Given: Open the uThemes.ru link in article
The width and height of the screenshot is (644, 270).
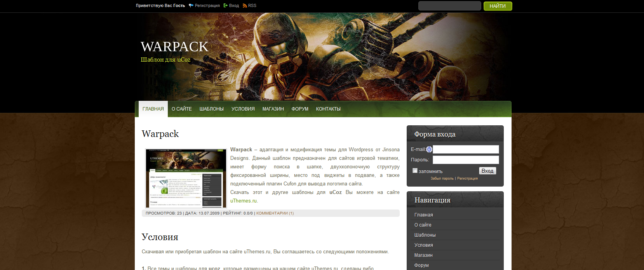Looking at the screenshot, I should (x=244, y=201).
